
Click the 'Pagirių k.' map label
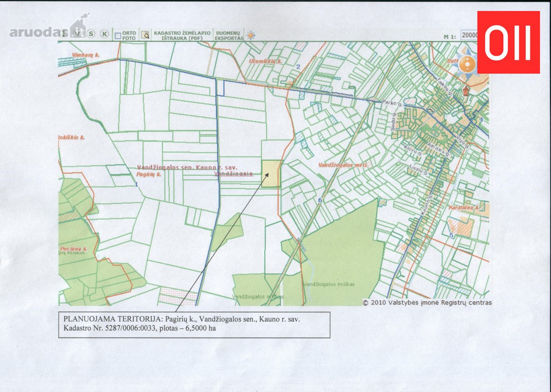[149, 175]
